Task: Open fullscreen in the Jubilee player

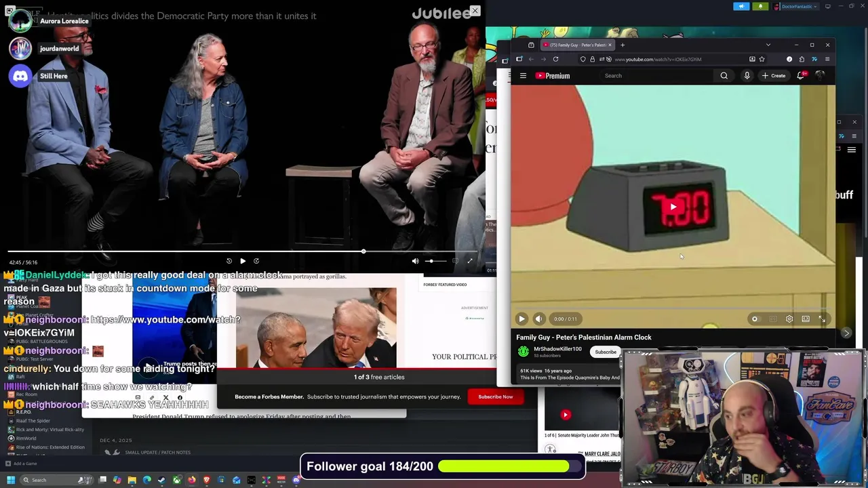Action: click(470, 261)
